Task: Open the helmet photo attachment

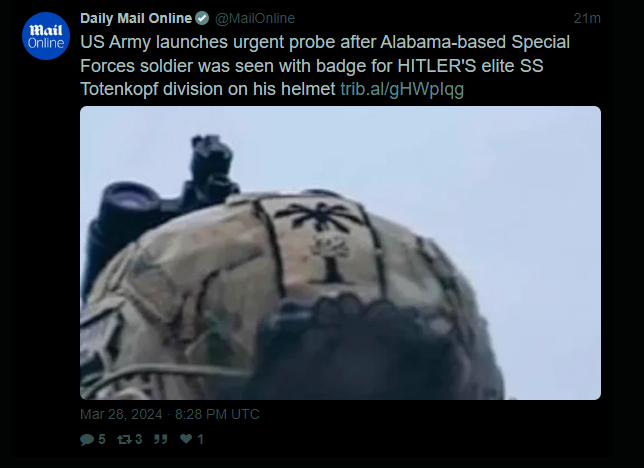Action: [x=340, y=253]
